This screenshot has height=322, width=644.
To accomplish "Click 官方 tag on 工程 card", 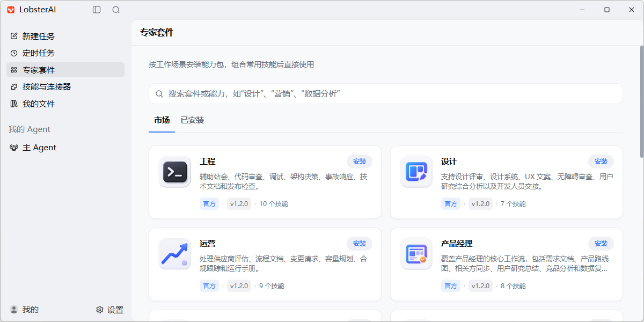I will [x=209, y=204].
